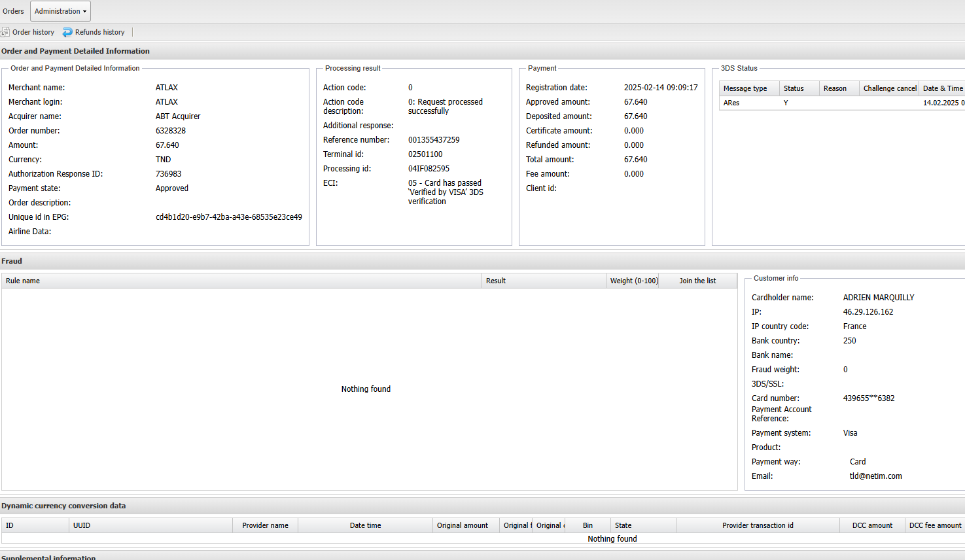The image size is (965, 560).
Task: Collapse Dynamic currency conversion data section
Action: click(63, 506)
